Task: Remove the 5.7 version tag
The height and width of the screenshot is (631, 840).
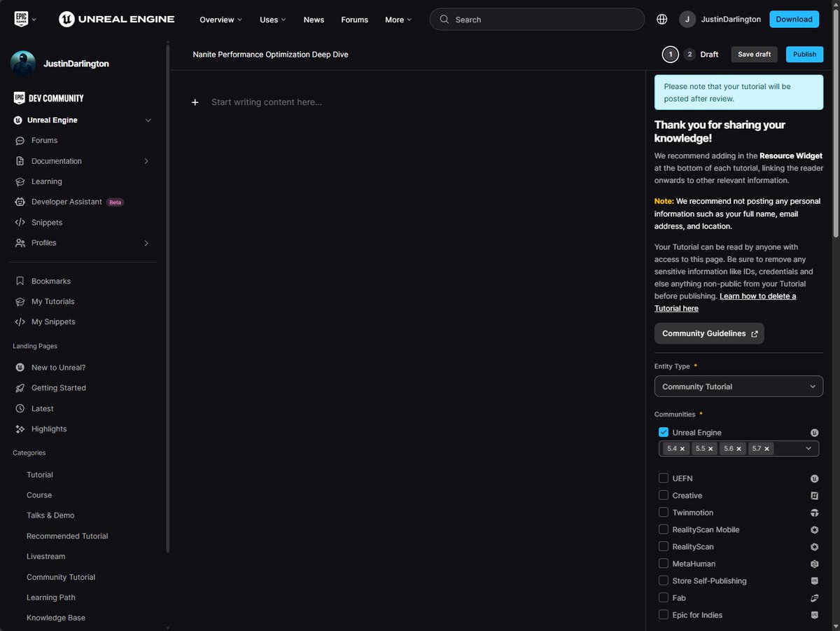Action: pos(767,449)
